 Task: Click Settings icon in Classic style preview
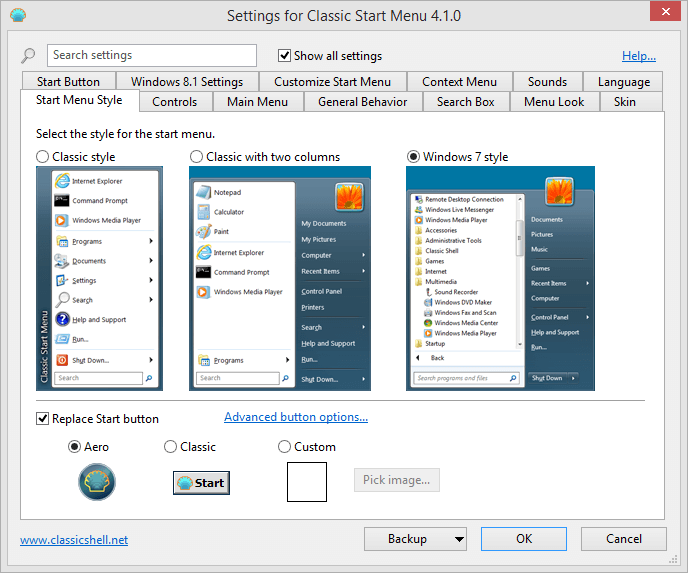[x=62, y=280]
